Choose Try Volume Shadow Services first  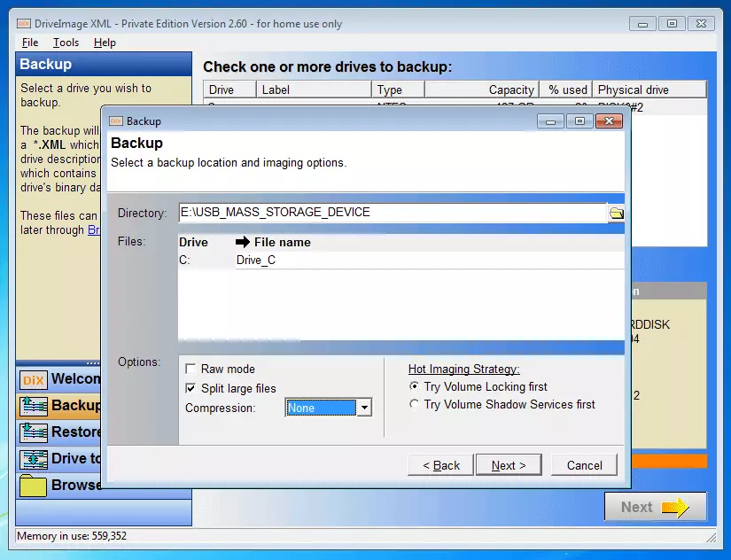pyautogui.click(x=415, y=405)
